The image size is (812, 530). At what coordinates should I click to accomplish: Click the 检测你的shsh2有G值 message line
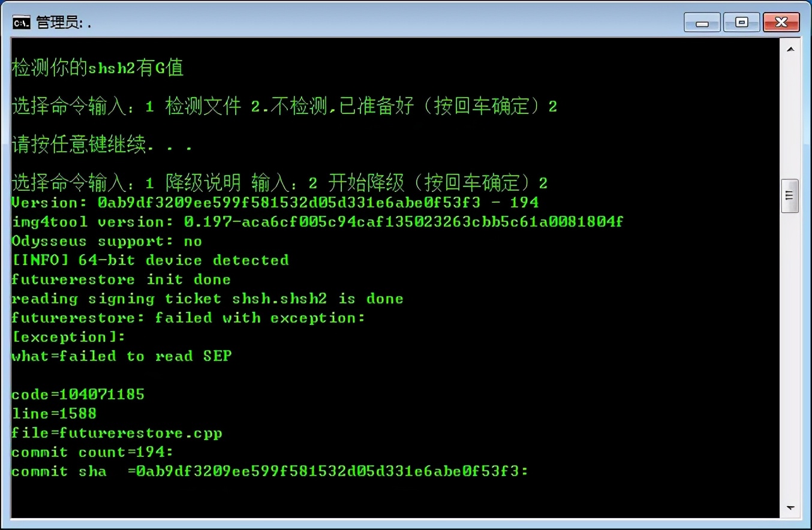coord(96,67)
